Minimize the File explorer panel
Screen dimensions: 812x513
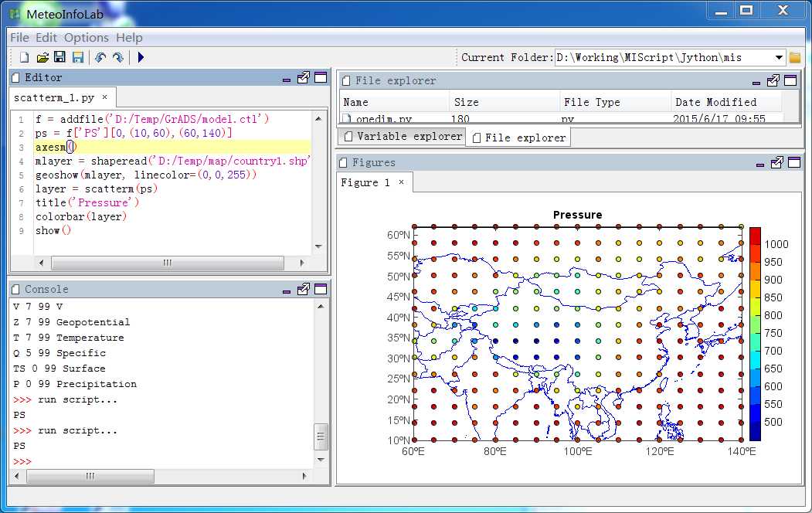point(756,83)
